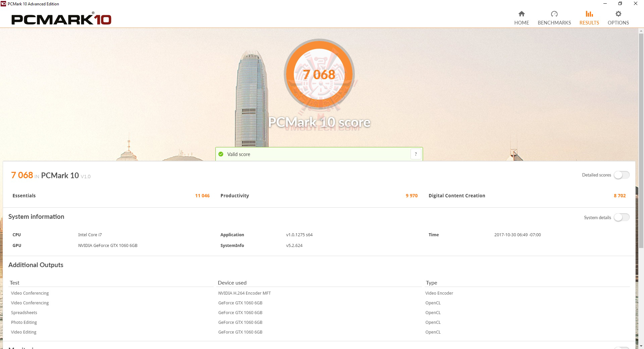Click the orange 7 068 score circle

tap(319, 74)
